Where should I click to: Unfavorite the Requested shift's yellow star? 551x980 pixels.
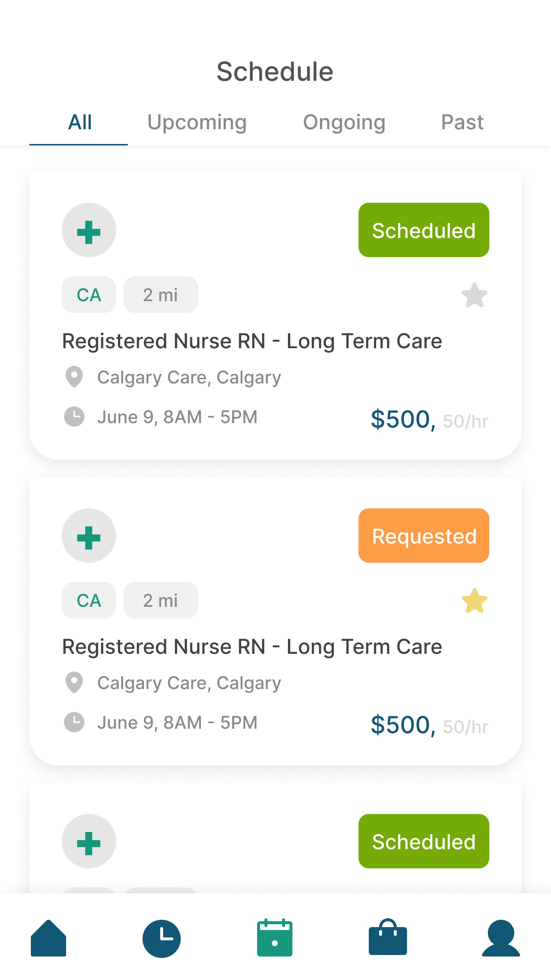coord(474,601)
